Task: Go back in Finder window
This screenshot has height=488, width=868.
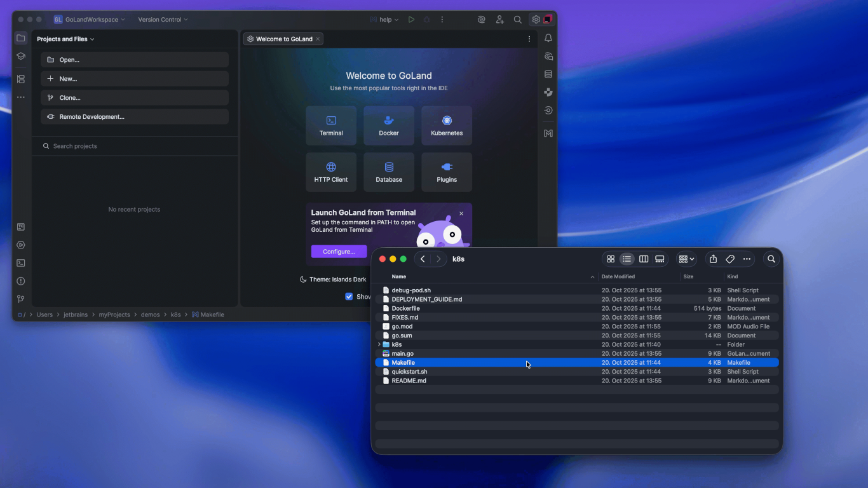Action: pos(423,259)
